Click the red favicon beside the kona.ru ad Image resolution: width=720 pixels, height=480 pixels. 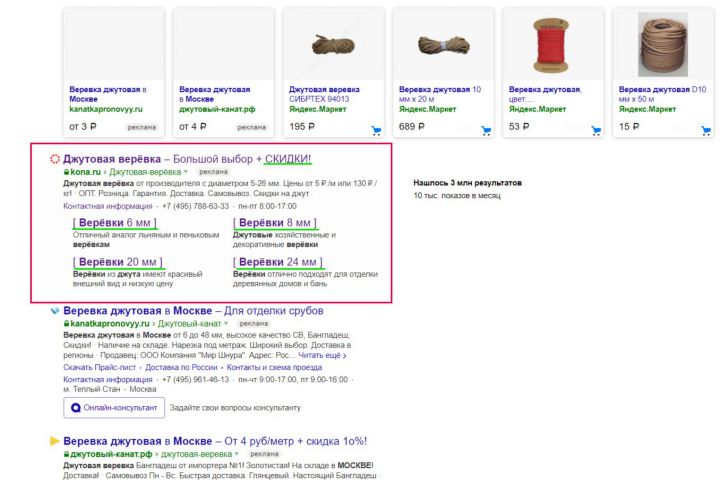coord(55,159)
